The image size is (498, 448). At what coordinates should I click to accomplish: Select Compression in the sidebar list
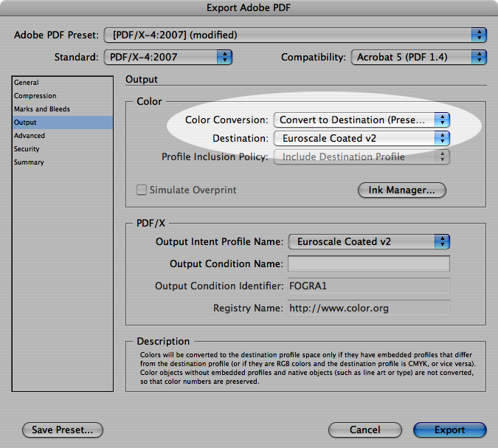pos(63,96)
